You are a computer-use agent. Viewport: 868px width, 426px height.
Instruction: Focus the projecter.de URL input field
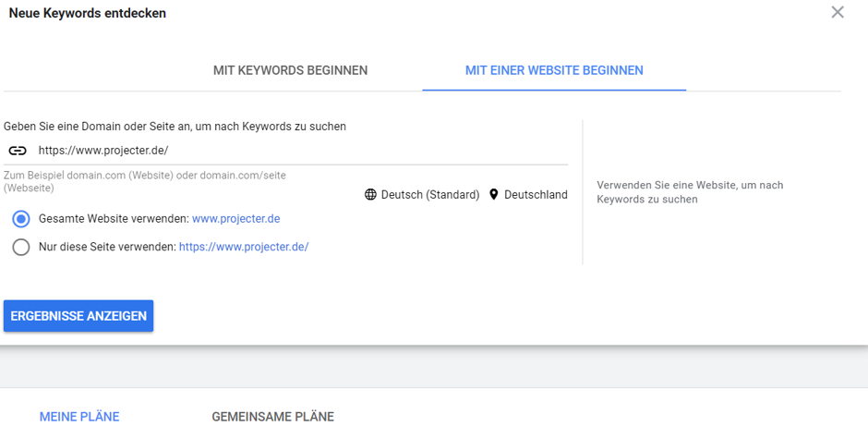pos(295,151)
